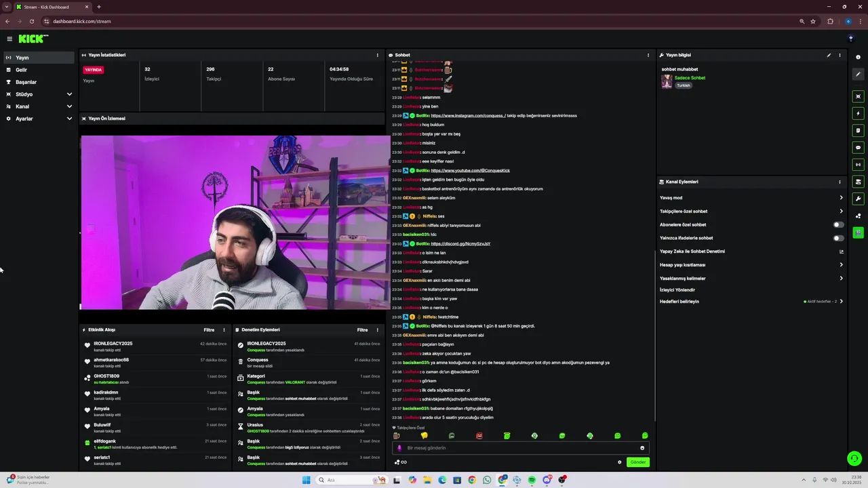Screen dimensions: 868x488
Task: Open the Yayın bilgisi panel three-dot menu
Action: pos(840,55)
